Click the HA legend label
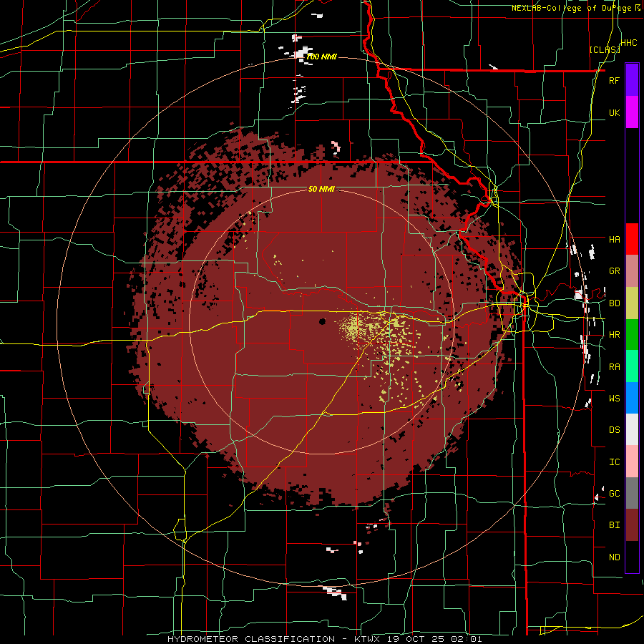The image size is (644, 644). tap(614, 239)
